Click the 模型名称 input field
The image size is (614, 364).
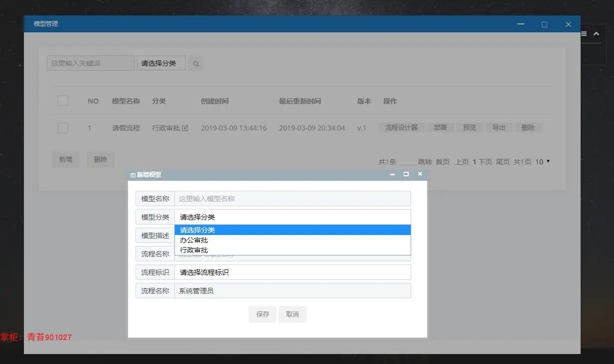(x=293, y=198)
